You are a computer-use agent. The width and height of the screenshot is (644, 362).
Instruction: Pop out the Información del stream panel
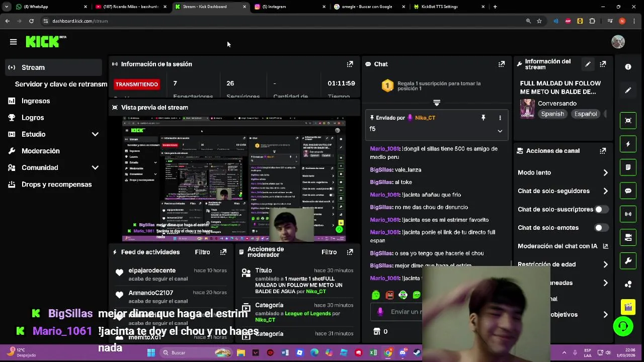click(x=603, y=64)
